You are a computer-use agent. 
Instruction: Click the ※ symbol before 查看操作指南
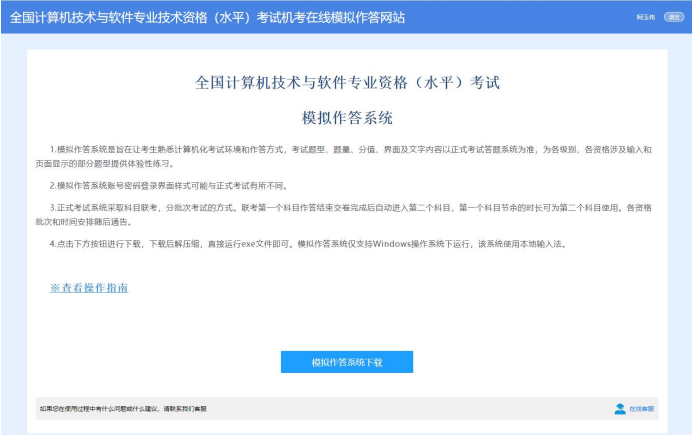point(55,288)
